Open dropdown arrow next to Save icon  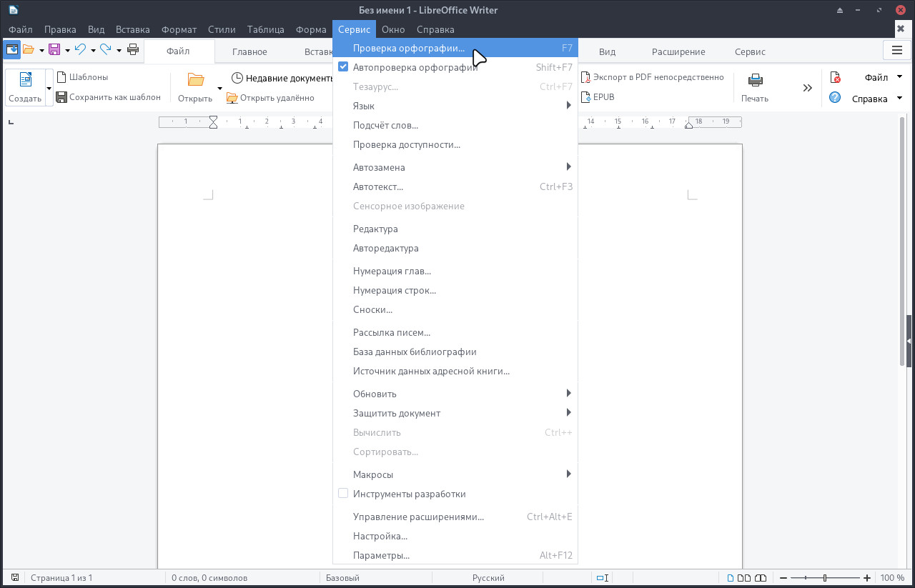[67, 50]
